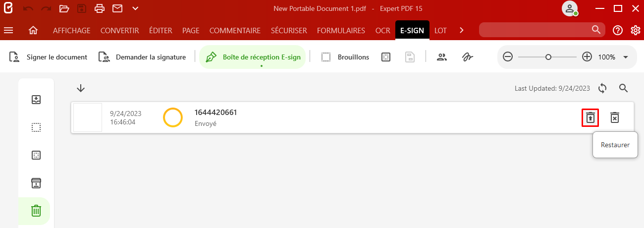Go to the Home screen icon
The height and width of the screenshot is (228, 644).
point(33,30)
